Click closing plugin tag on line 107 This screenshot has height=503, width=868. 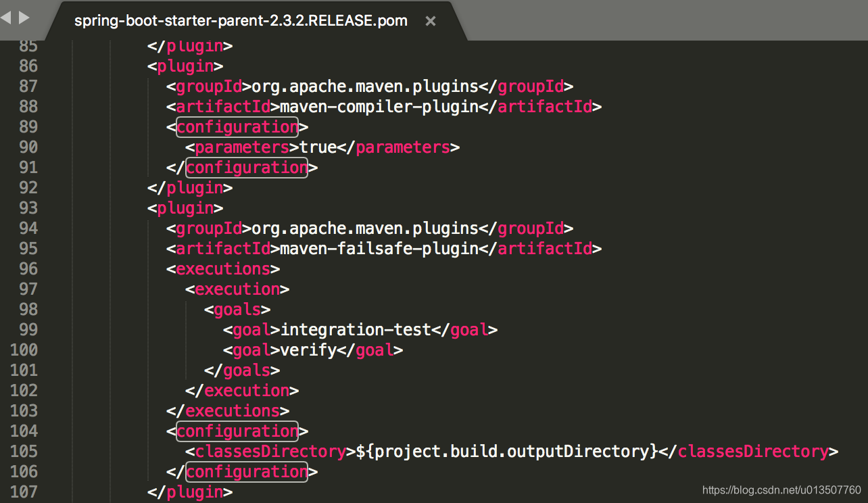pos(190,492)
